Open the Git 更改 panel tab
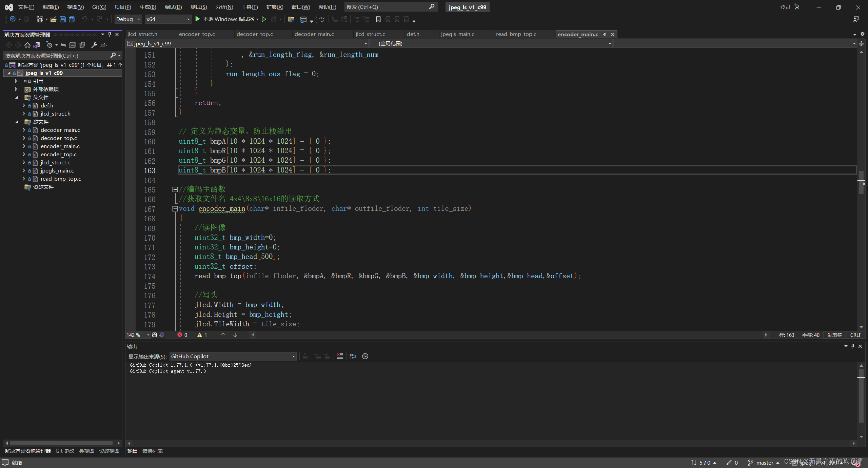 (65, 451)
